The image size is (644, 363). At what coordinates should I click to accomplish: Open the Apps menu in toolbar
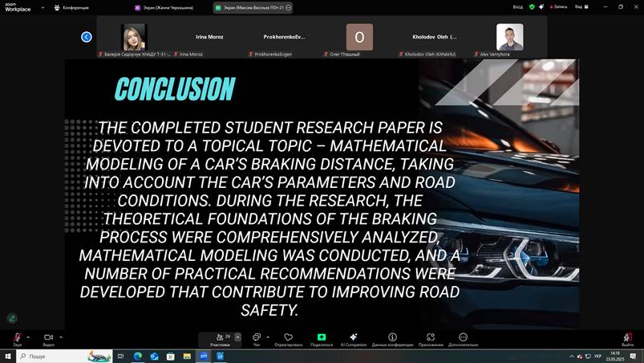click(431, 338)
